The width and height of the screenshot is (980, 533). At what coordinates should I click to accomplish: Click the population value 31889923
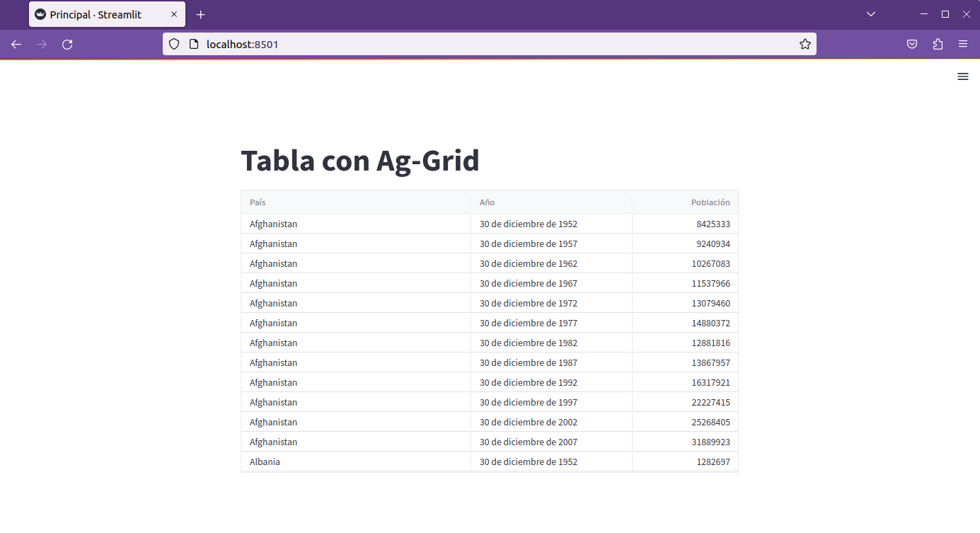tap(711, 442)
